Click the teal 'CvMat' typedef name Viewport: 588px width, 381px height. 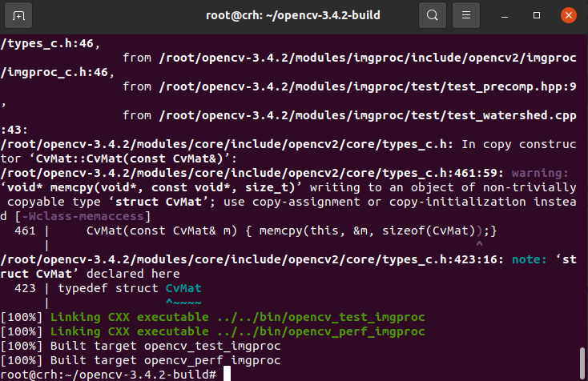pos(183,288)
